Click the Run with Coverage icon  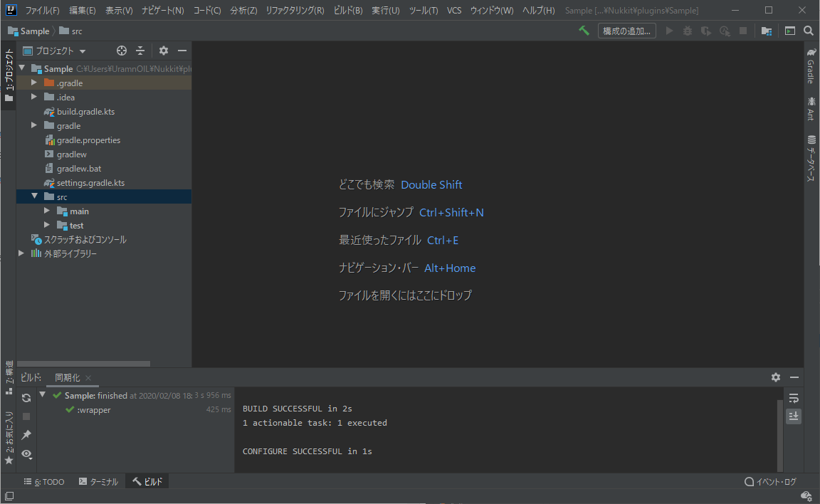coord(706,31)
